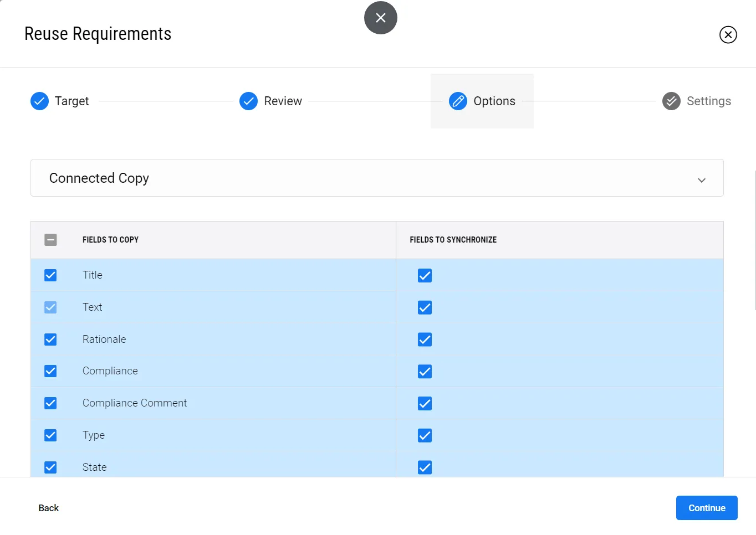Disable synchronize for Compliance Comment
756x535 pixels.
425,403
